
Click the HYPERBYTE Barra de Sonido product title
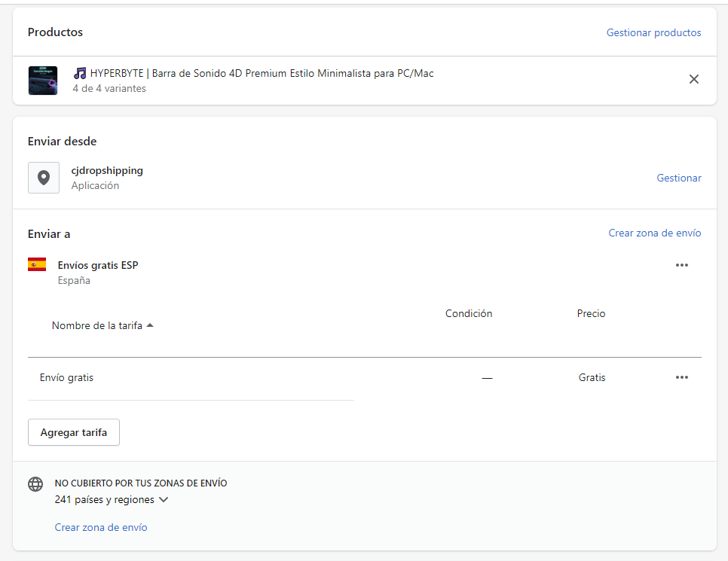tap(262, 73)
